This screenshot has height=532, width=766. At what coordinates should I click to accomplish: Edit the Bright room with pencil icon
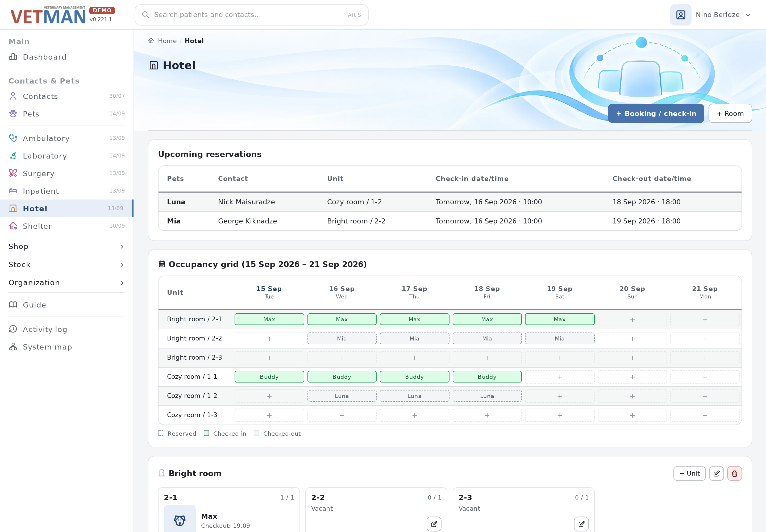[x=716, y=473]
